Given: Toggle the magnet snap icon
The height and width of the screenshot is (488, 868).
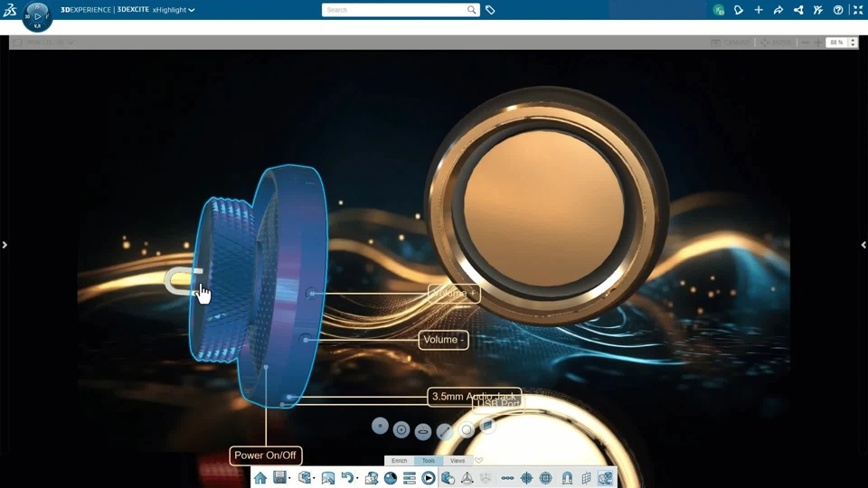Looking at the screenshot, I should click(567, 478).
